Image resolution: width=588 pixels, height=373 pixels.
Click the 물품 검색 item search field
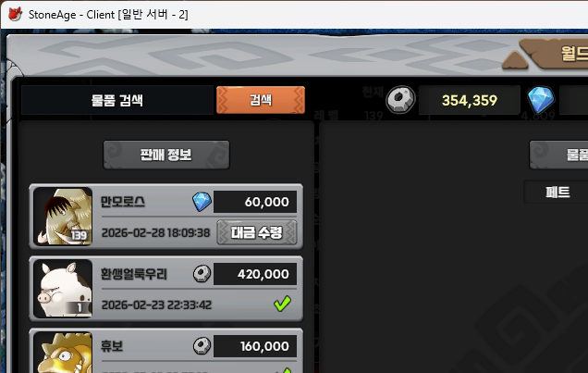click(117, 100)
